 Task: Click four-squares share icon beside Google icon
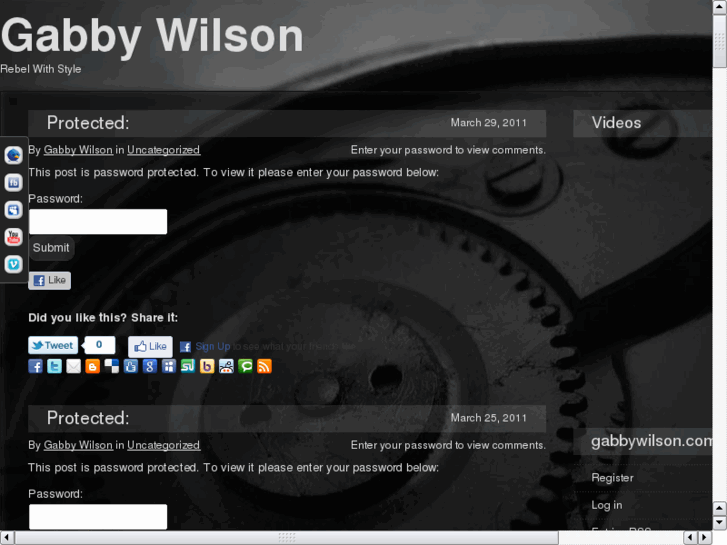pyautogui.click(x=169, y=366)
